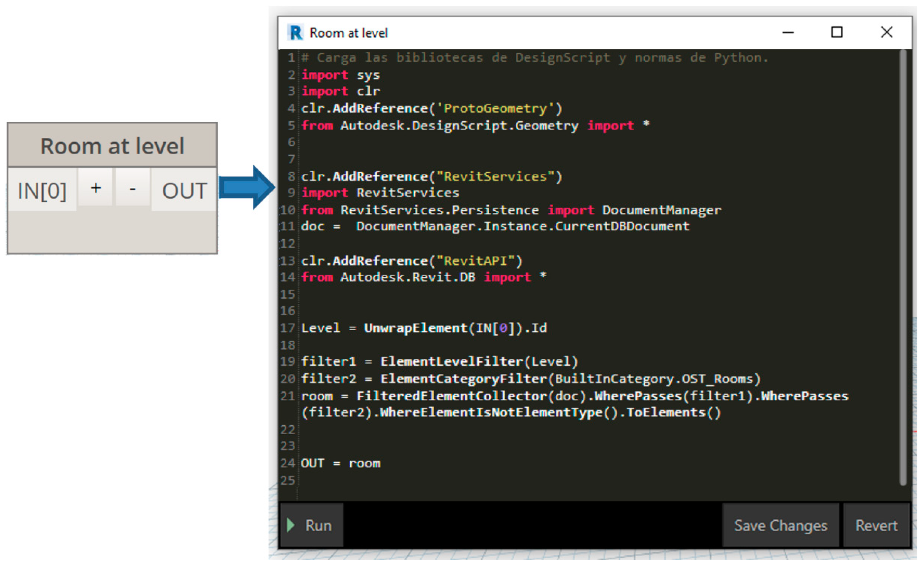
Task: Click the Revert button
Action: (x=876, y=525)
